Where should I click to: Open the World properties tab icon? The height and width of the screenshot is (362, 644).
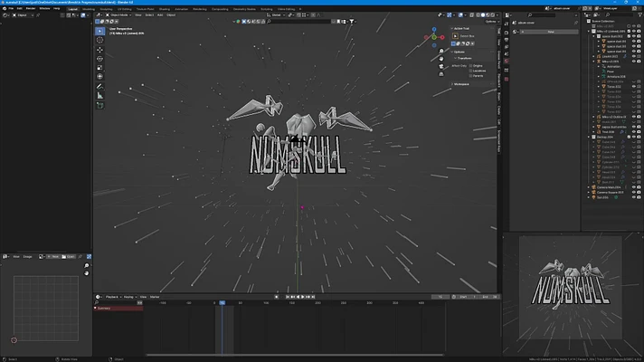point(507,62)
